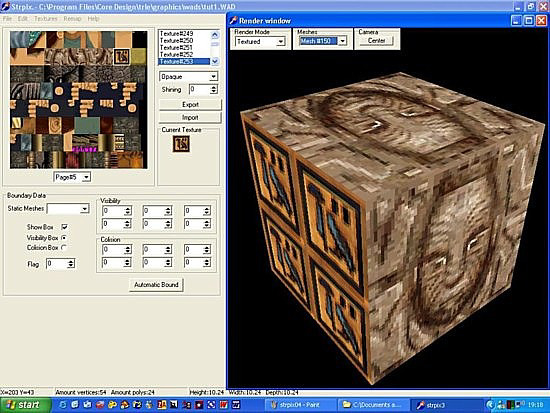Switch to C:\Documents folder taskbar button

pos(373,405)
